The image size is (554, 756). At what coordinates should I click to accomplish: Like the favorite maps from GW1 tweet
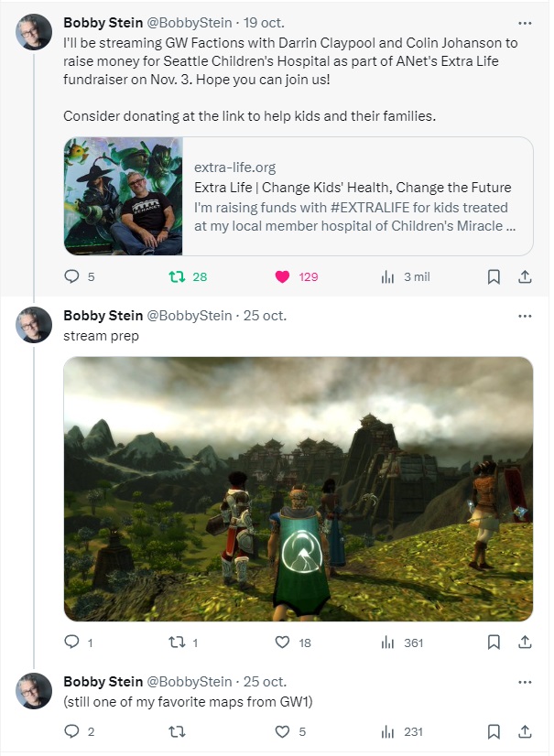coord(283,731)
